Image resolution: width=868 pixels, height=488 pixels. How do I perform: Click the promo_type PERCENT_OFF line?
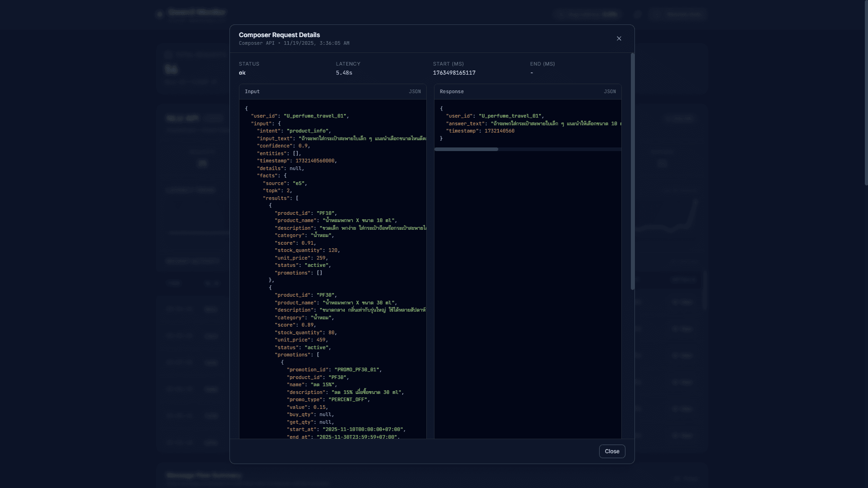(x=328, y=399)
